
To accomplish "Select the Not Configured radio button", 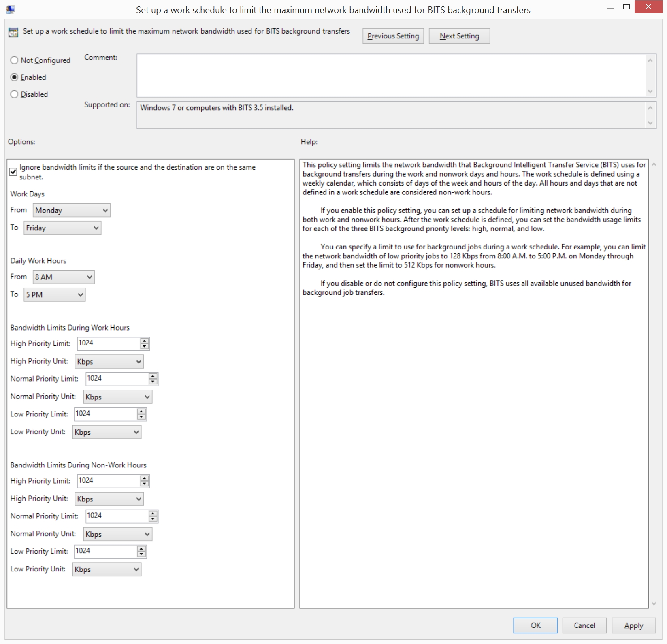I will click(15, 60).
